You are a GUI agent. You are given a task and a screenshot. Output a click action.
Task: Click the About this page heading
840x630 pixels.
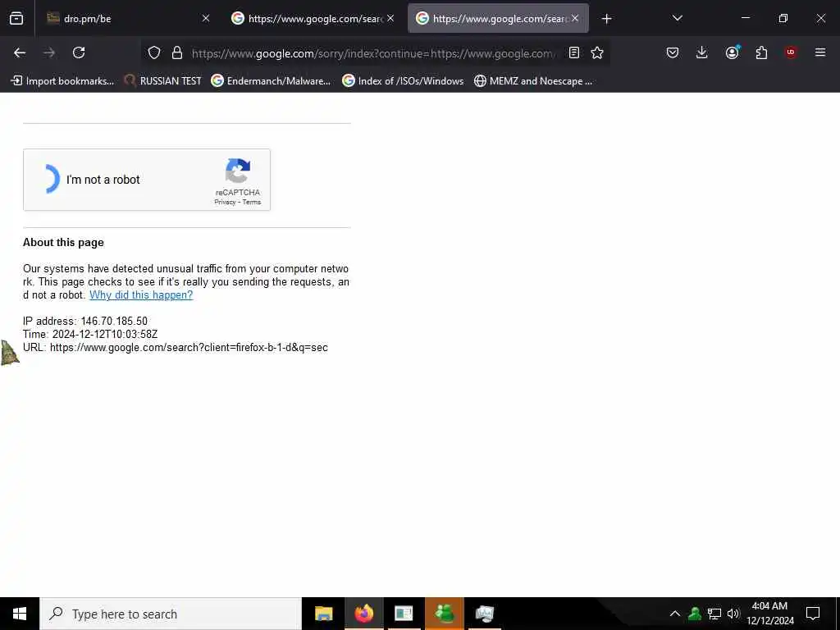point(63,242)
